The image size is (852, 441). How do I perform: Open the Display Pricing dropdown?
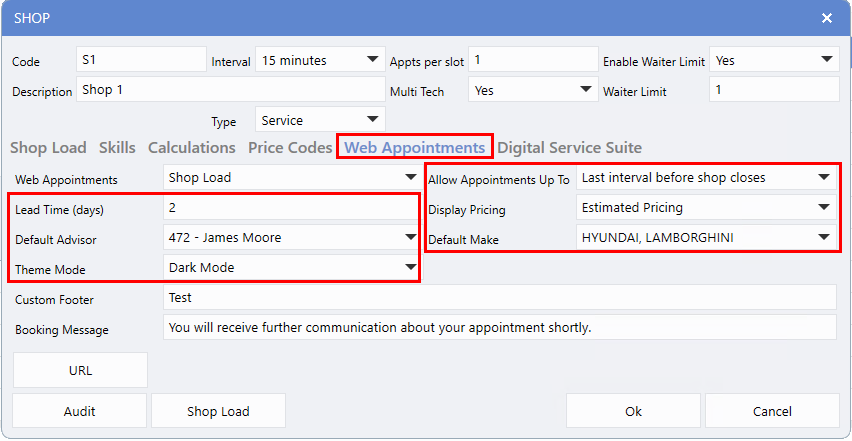[x=706, y=208]
